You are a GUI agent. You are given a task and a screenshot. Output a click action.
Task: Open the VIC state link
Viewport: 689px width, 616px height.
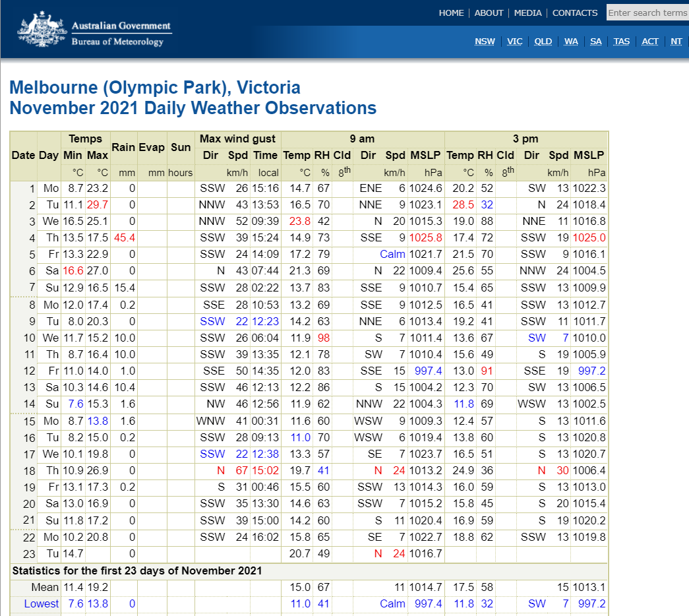514,42
